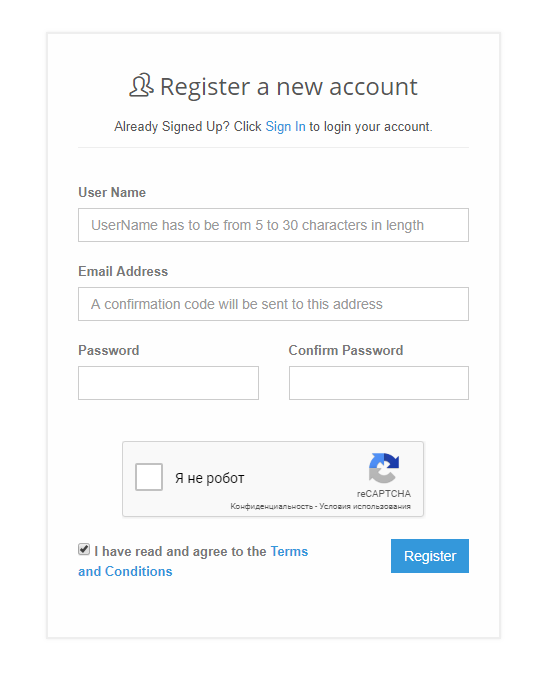Select the Confirm Password input box

[x=379, y=383]
